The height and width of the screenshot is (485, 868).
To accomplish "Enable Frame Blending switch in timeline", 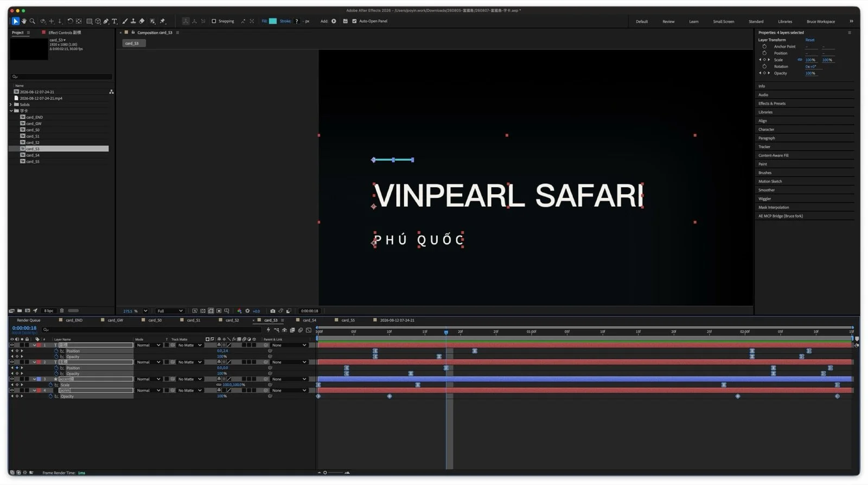I will (292, 330).
